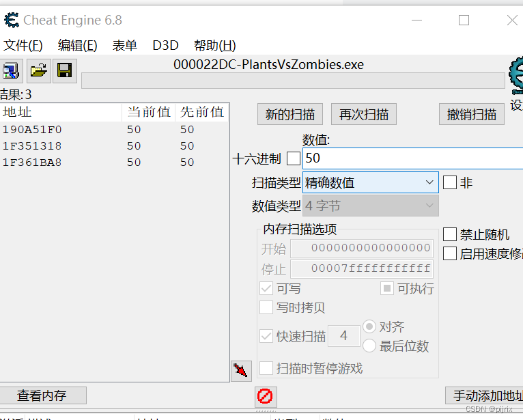The image size is (523, 420).
Task: Open the 文件(F) menu
Action: coord(23,45)
